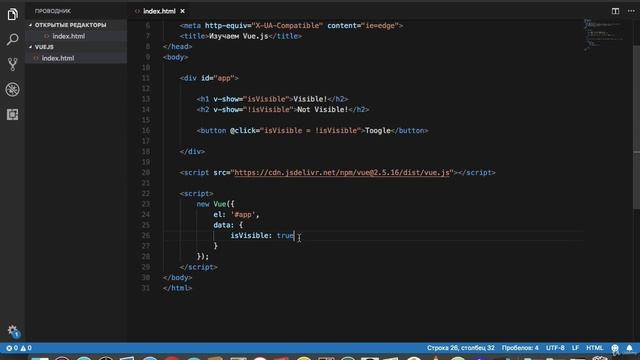Click the errors and warnings status indicator
The image size is (640, 360).
19,348
